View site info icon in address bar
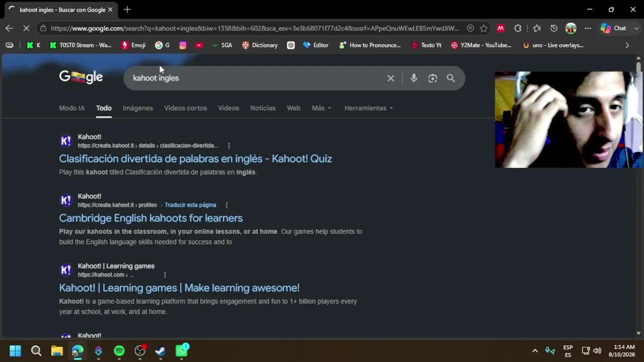 click(43, 28)
